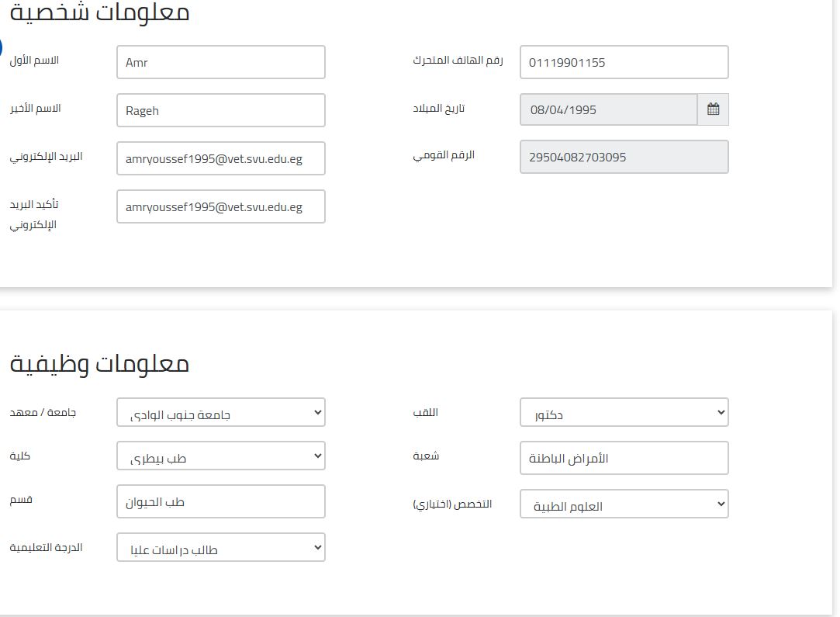Screen dimensions: 840x617
Task: Open the birth date calendar picker icon
Action: pyautogui.click(x=713, y=109)
